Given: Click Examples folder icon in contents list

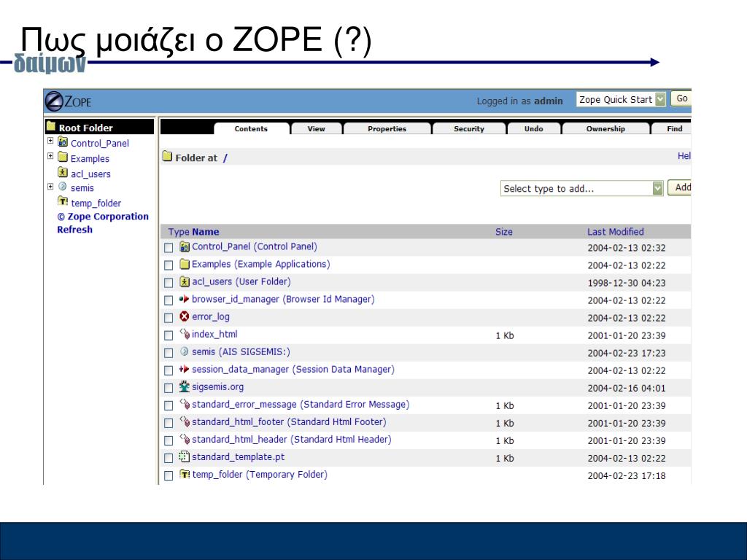Looking at the screenshot, I should click(185, 264).
